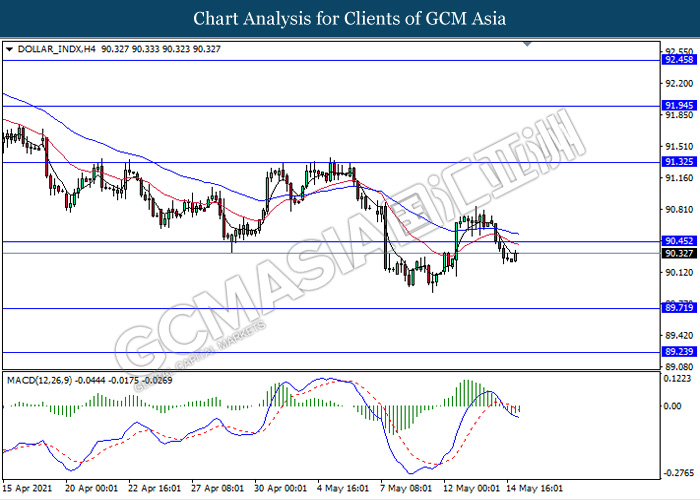This screenshot has width=700, height=500.
Task: Select the 91.945 price level label
Action: 679,105
